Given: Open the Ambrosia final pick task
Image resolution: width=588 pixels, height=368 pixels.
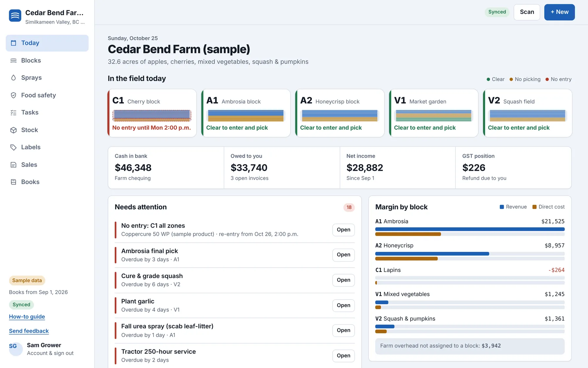Looking at the screenshot, I should tap(344, 255).
